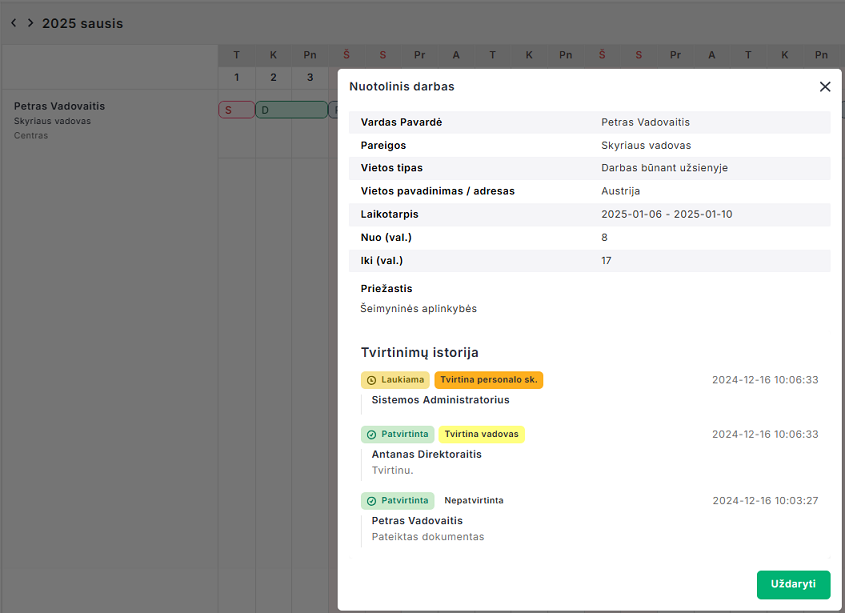Click the yellow Tvirtina vadovas badge
This screenshot has height=613, width=845.
tap(481, 434)
